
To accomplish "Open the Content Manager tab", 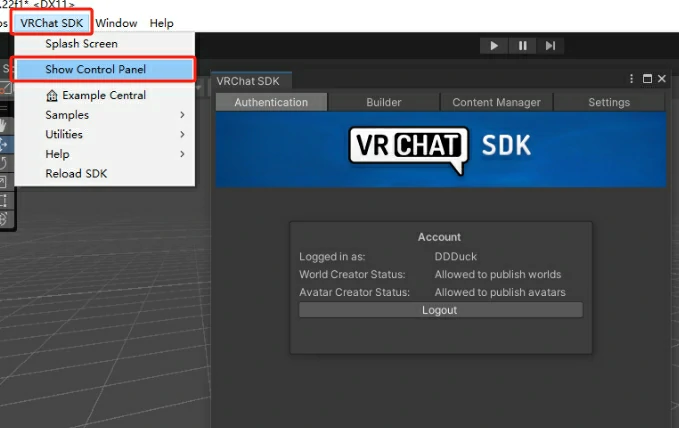I will [496, 102].
